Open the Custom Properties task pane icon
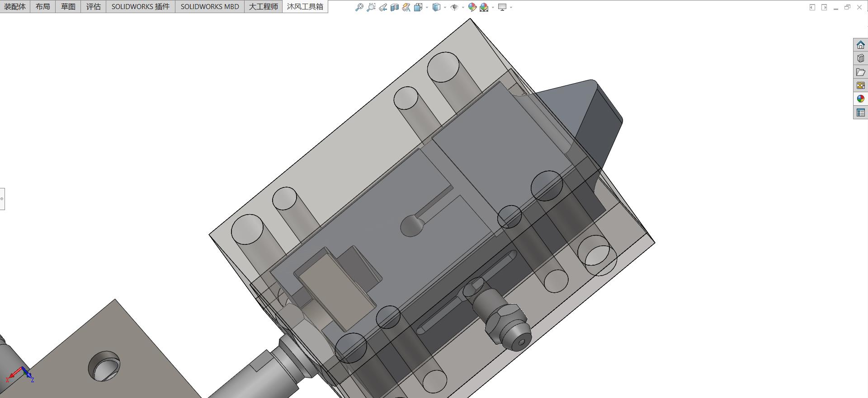The width and height of the screenshot is (868, 398). (861, 112)
